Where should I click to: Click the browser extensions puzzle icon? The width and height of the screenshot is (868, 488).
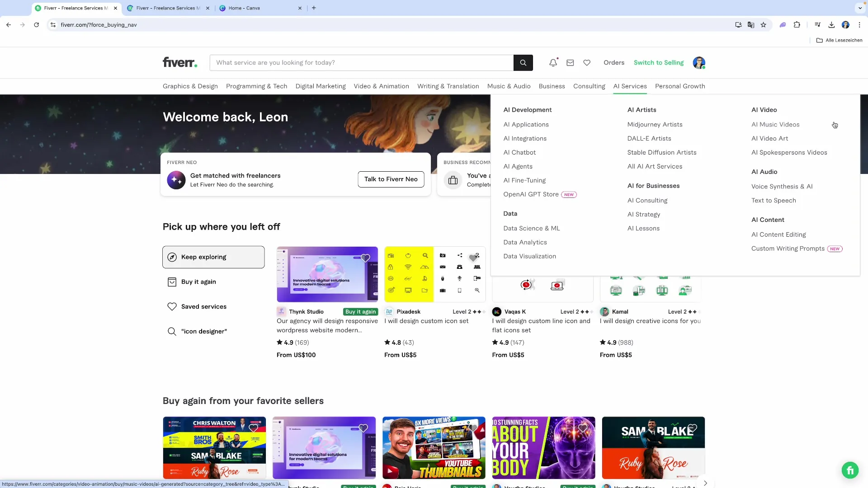pos(797,25)
